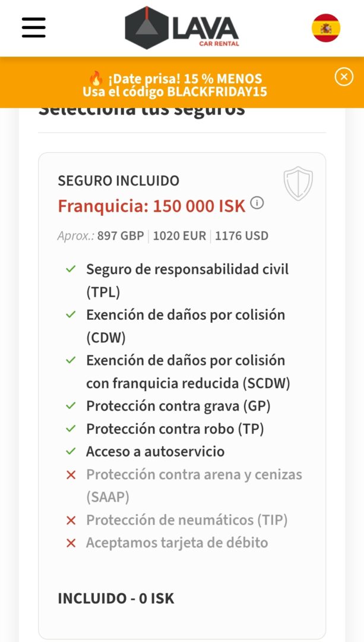Select the INCLUIDO - 0 ISK option
This screenshot has height=642, width=364.
[x=116, y=598]
